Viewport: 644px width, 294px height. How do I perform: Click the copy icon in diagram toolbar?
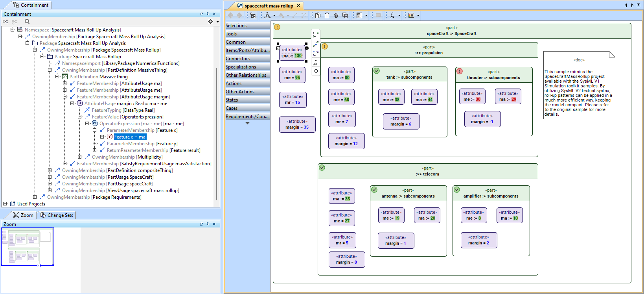(318, 15)
